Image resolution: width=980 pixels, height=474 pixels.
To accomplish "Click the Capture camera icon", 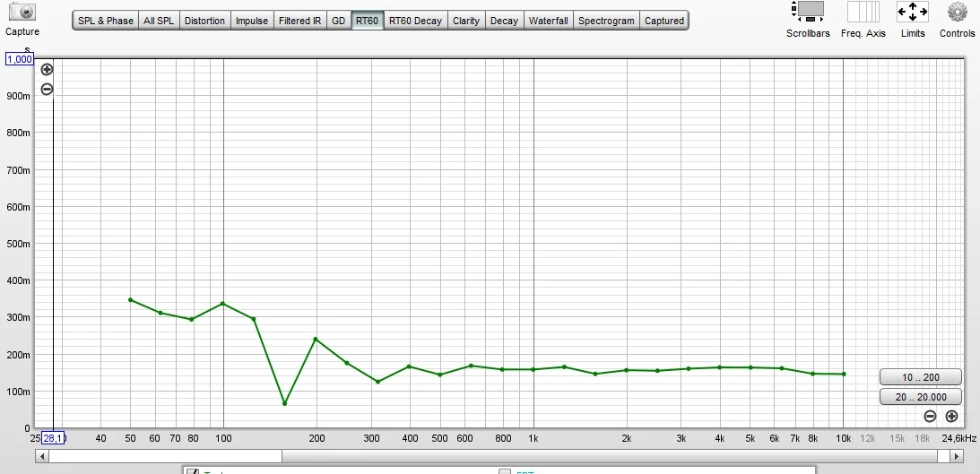I will pos(22,11).
